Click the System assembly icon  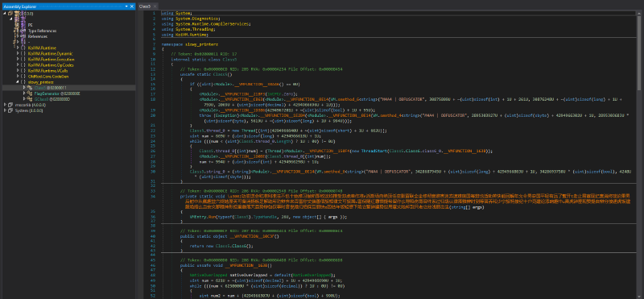tap(10, 110)
